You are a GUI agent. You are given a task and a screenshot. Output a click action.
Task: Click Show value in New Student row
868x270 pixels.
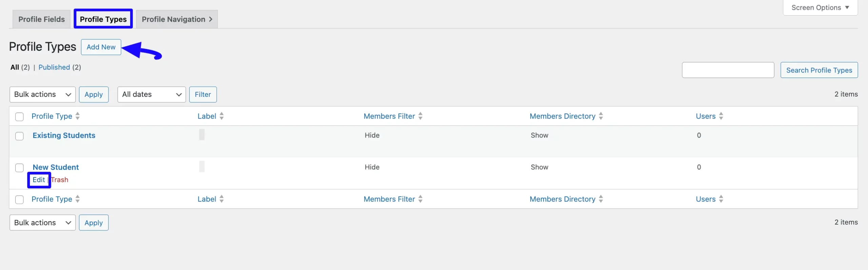click(539, 167)
